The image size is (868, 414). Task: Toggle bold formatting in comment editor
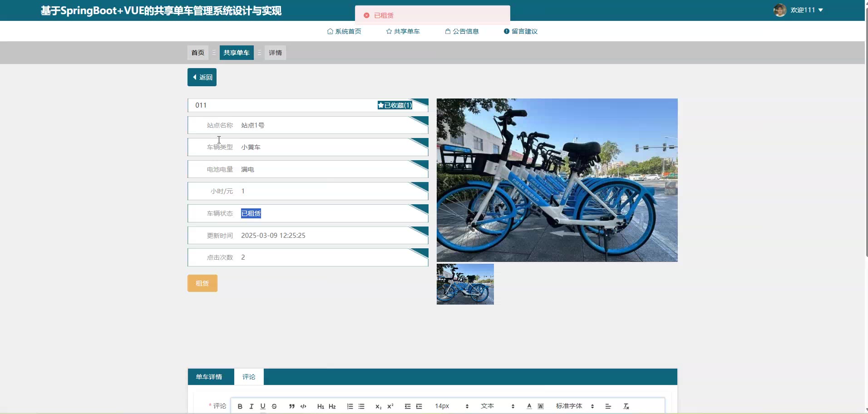pyautogui.click(x=240, y=406)
